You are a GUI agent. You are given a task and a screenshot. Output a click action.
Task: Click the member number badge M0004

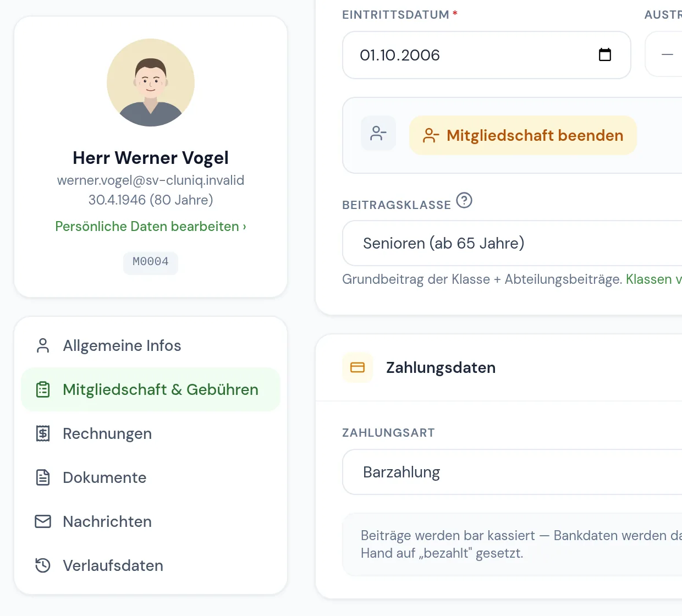(151, 262)
